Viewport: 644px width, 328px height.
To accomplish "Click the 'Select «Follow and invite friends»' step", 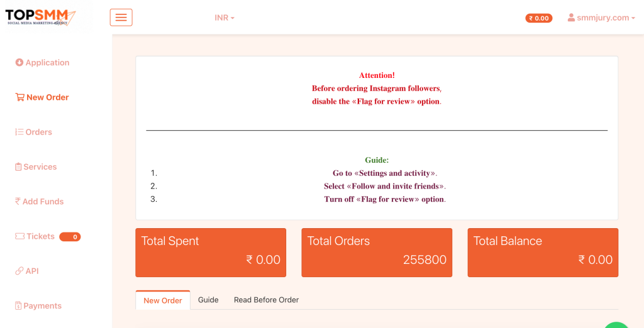I will tap(385, 187).
